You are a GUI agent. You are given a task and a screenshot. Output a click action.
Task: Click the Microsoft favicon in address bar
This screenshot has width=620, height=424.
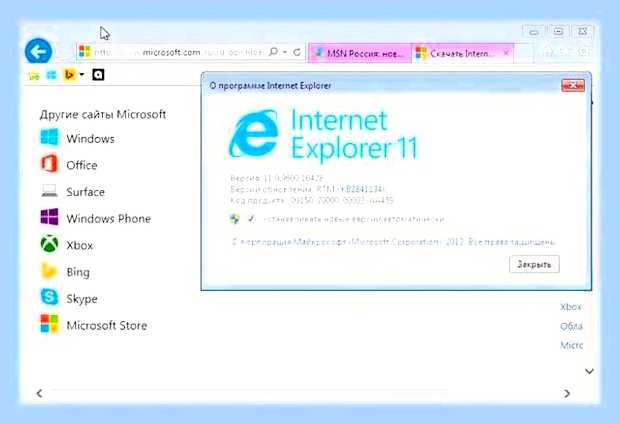(85, 51)
